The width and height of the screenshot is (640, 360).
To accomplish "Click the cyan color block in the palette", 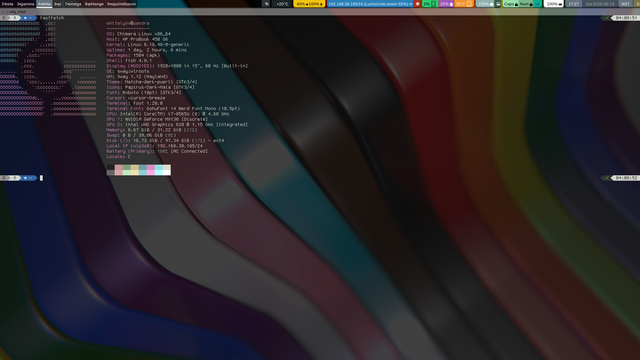I will tap(158, 170).
